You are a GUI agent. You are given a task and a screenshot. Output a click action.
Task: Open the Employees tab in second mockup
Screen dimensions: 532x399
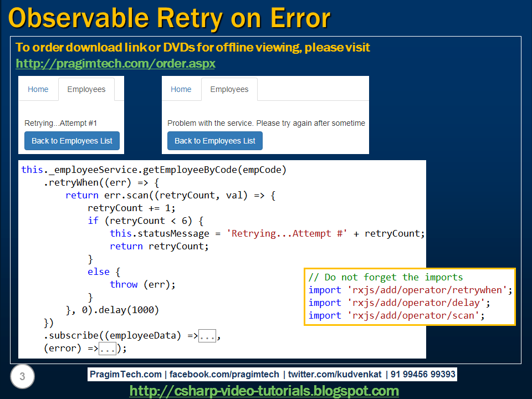pos(229,89)
